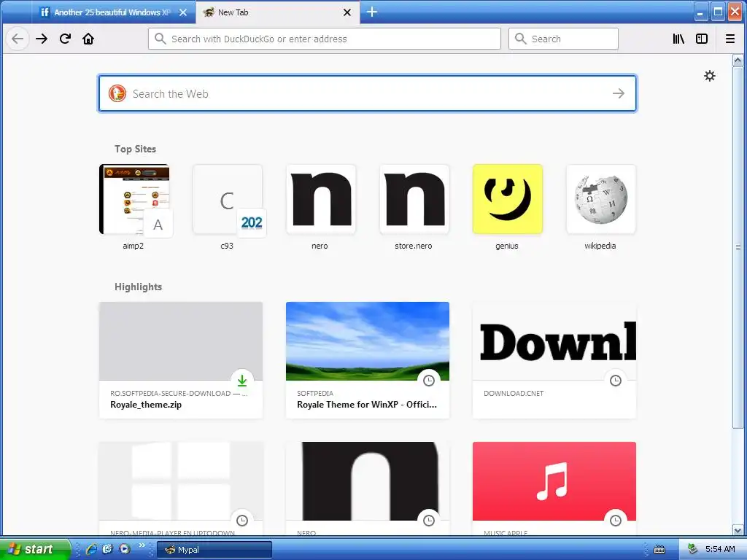
Task: Expand Quick Launch overflow chevron
Action: click(x=142, y=545)
